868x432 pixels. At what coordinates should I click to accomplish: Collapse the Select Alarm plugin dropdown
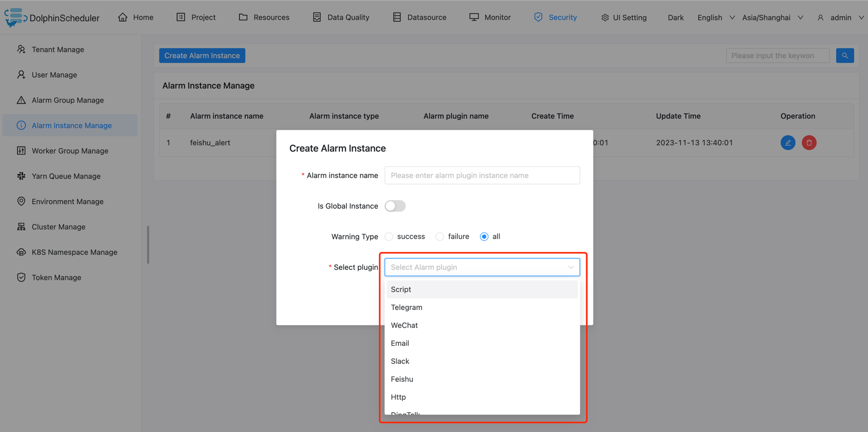570,267
